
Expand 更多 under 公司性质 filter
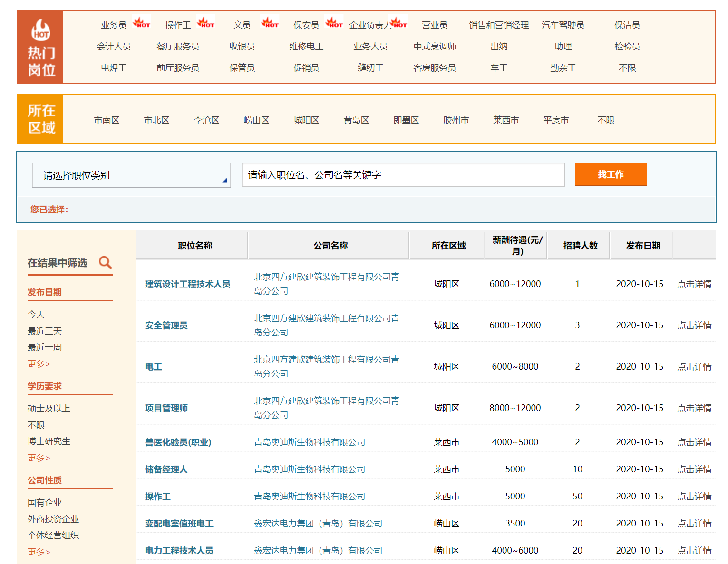coord(39,552)
